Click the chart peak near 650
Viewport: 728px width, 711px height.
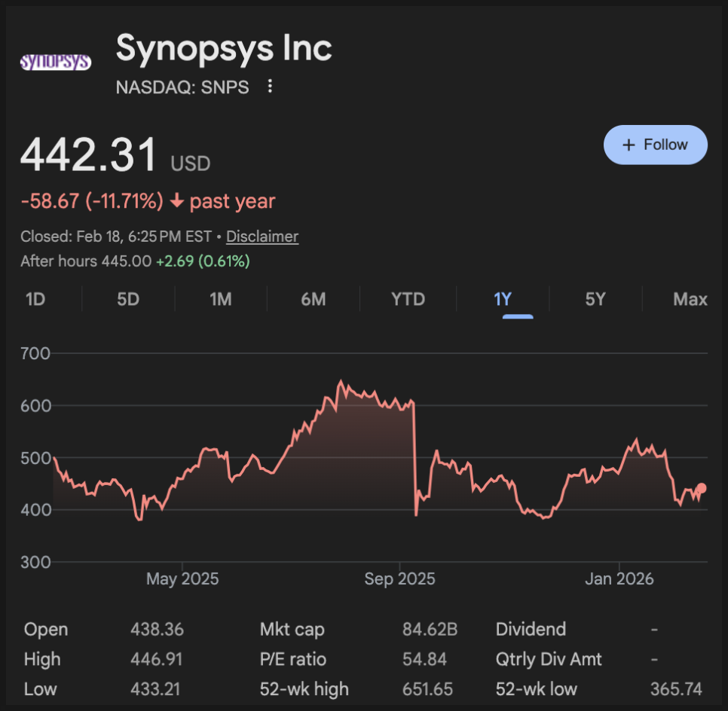click(340, 382)
